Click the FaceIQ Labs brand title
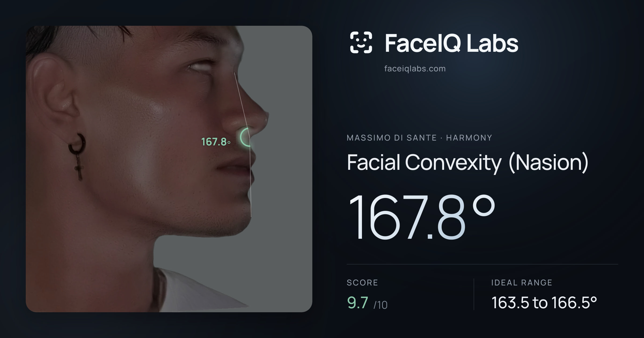Image resolution: width=644 pixels, height=338 pixels. coord(451,43)
